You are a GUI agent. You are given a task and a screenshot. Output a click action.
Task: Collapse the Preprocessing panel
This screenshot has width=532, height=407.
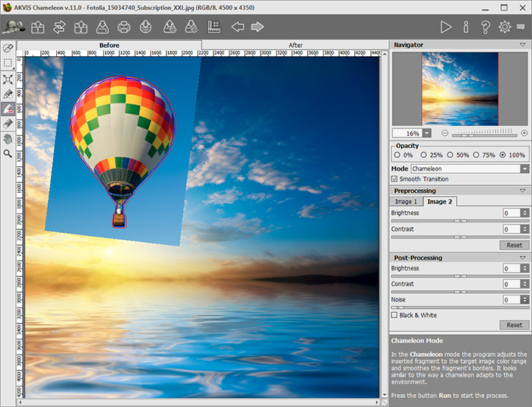(523, 191)
